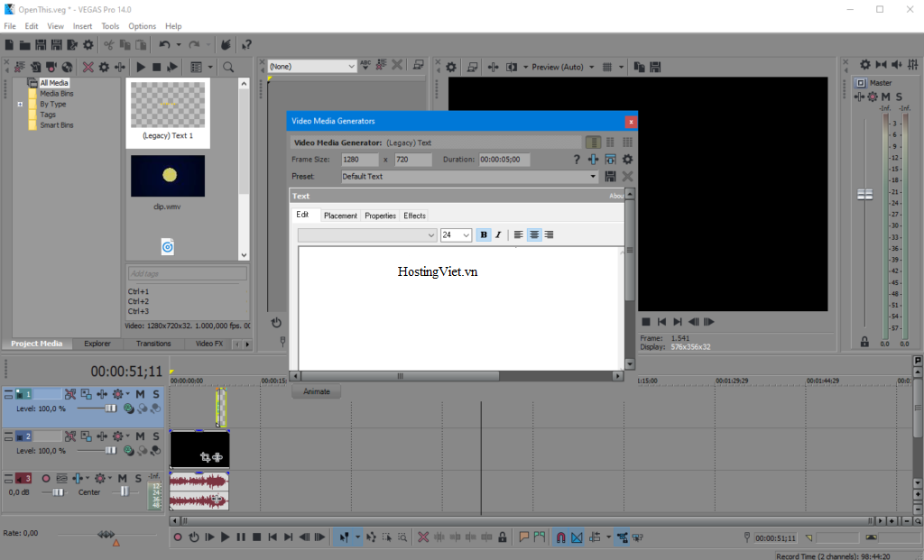Arm track 3 for record
Image resolution: width=924 pixels, height=560 pixels.
(46, 478)
